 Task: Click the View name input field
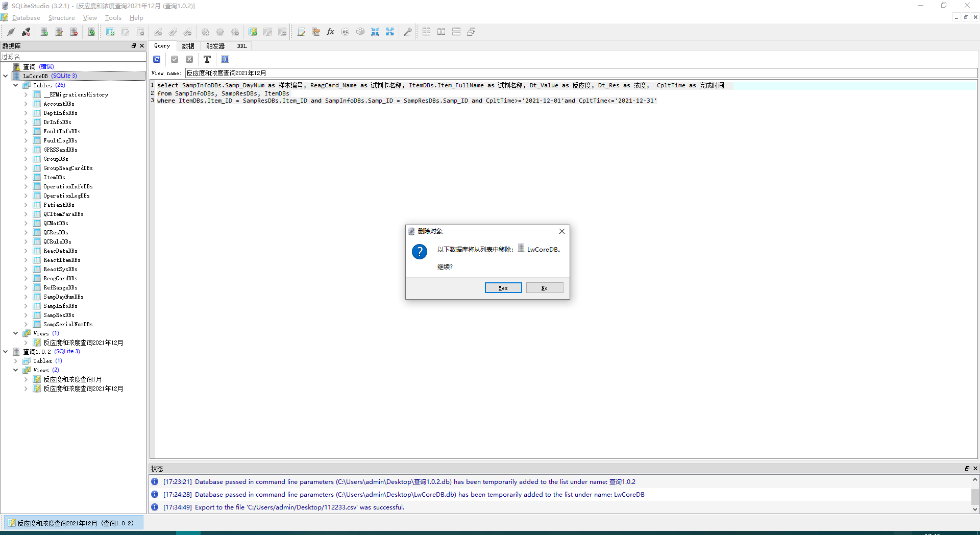(x=581, y=73)
